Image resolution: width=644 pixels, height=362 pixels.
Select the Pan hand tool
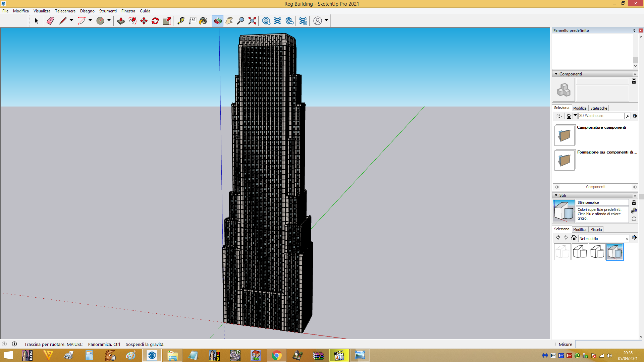(x=229, y=21)
